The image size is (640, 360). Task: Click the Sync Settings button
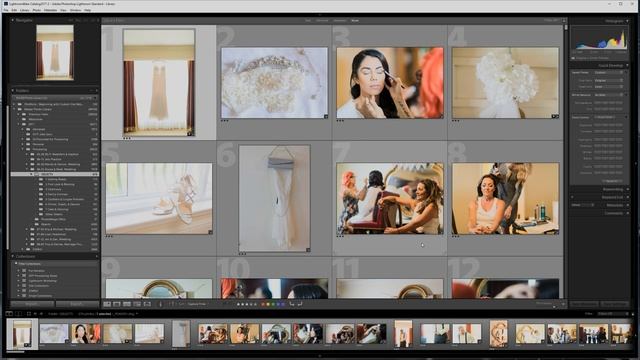coord(614,304)
